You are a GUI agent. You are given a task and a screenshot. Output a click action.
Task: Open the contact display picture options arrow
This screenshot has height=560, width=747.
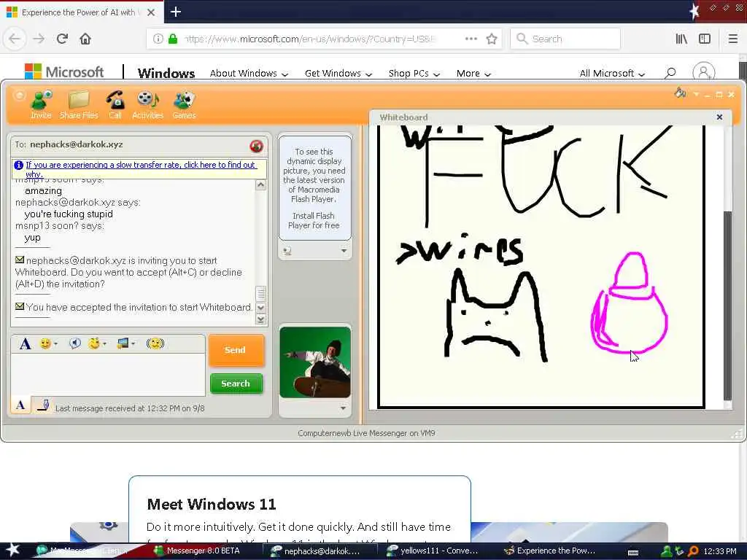[344, 251]
